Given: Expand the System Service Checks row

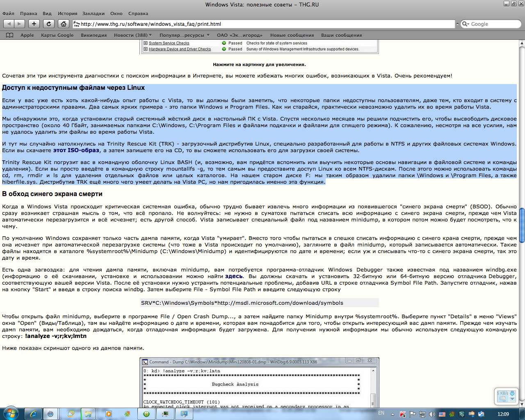Looking at the screenshot, I should (146, 43).
